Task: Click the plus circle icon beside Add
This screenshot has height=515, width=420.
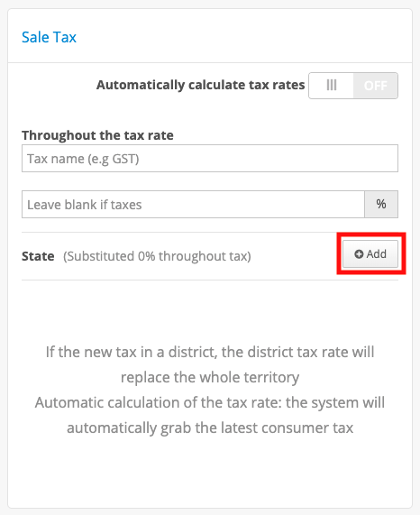Action: coord(359,254)
